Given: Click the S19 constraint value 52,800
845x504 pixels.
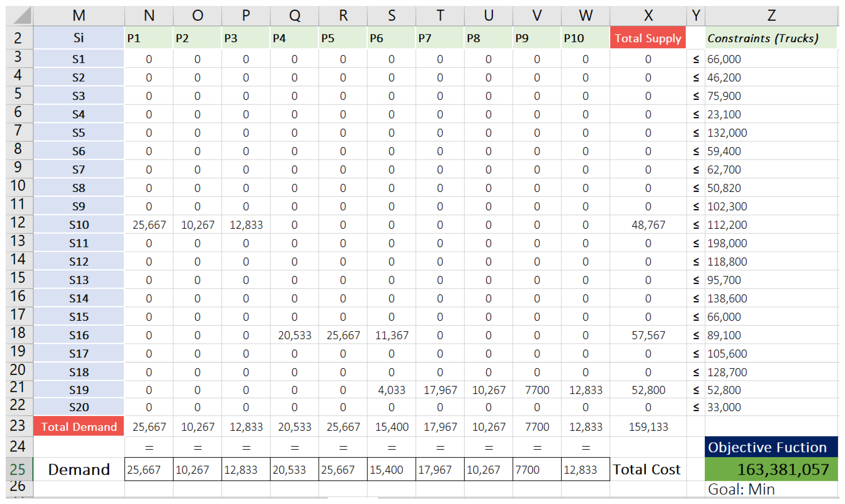Looking at the screenshot, I should [724, 390].
